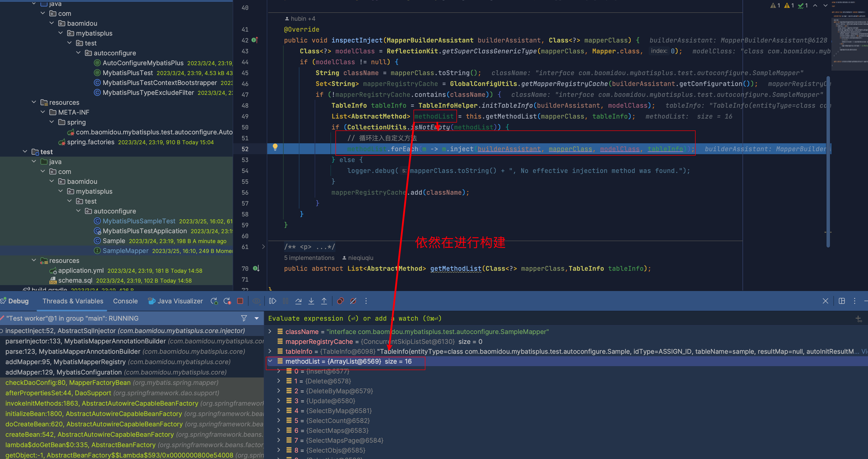Viewport: 868px width, 459px height.
Task: Click the intention lightbulb on line 52
Action: 275,147
